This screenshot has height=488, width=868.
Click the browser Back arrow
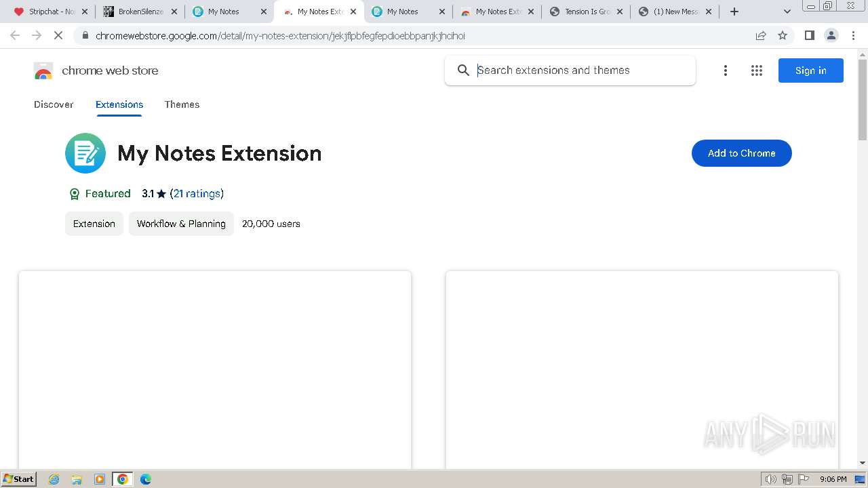coord(15,35)
